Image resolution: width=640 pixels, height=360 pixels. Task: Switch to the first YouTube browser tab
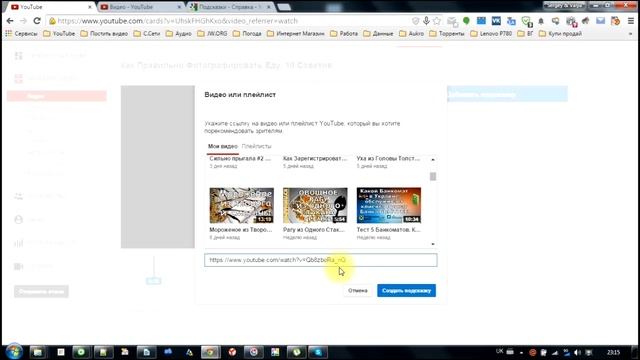click(x=50, y=7)
